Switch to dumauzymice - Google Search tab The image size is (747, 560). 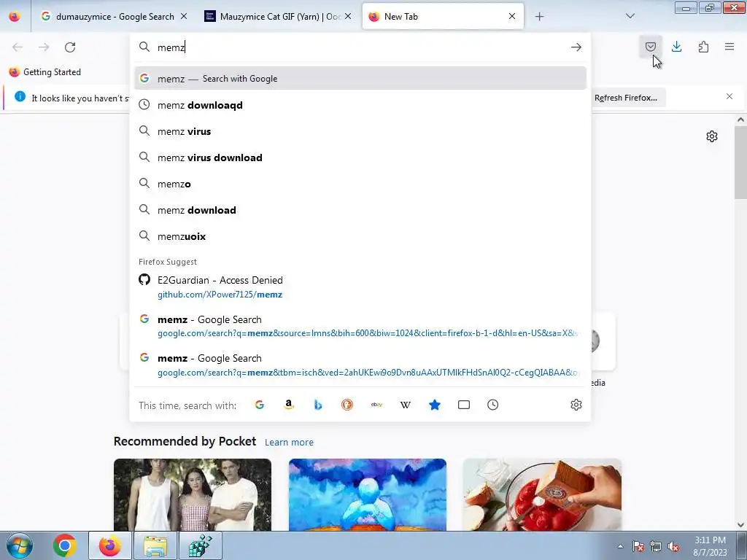point(115,16)
